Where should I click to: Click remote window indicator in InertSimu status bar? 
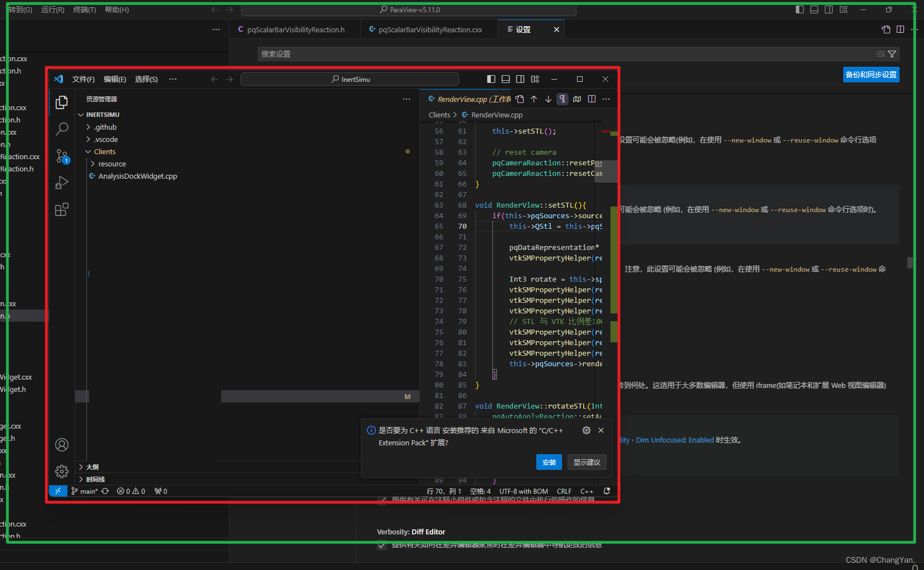point(58,491)
